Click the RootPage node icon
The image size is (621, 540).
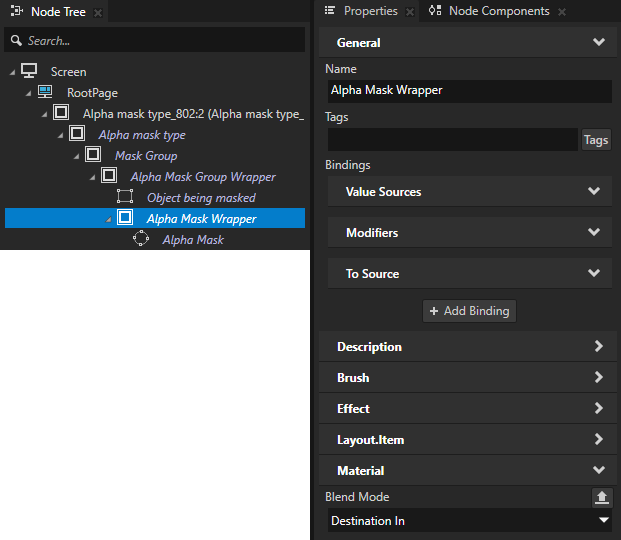click(45, 92)
